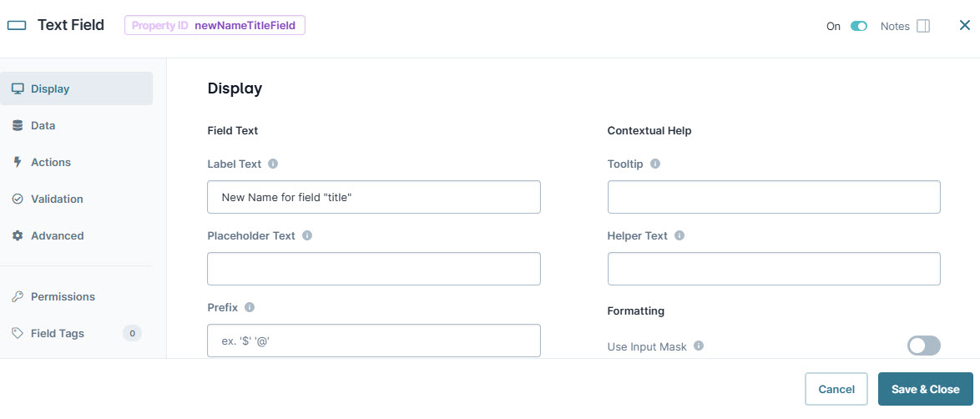980x419 pixels.
Task: Click the Helper Text info icon
Action: 679,235
